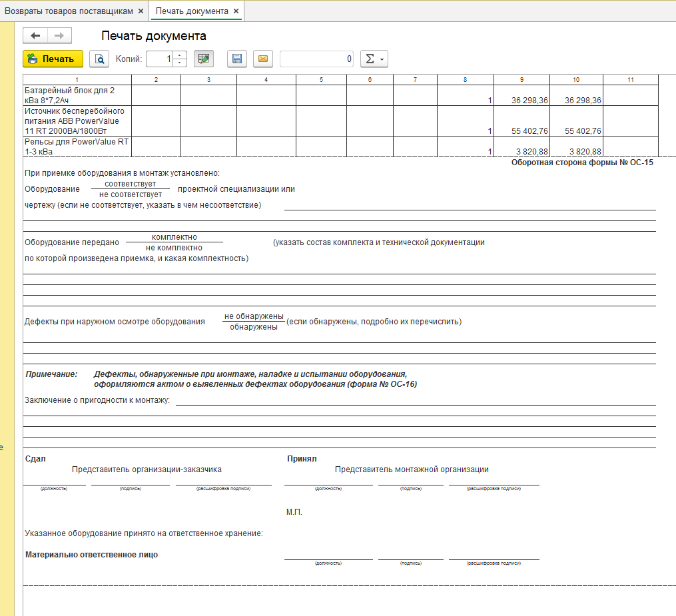The width and height of the screenshot is (676, 616).
Task: Click the Копий number input field
Action: (160, 59)
